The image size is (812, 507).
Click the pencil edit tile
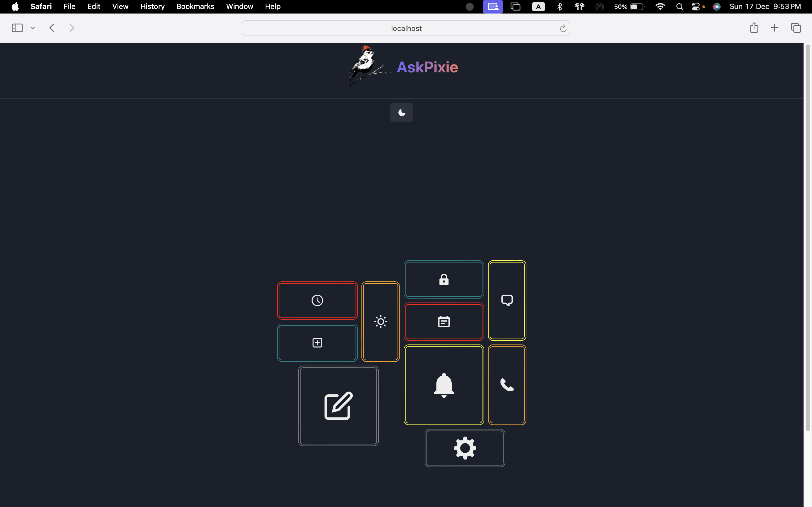(x=338, y=406)
